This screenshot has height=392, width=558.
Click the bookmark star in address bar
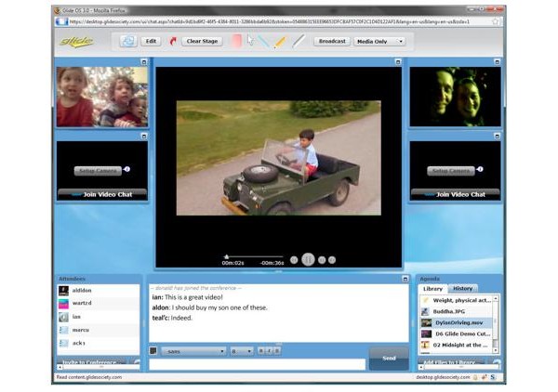[x=496, y=21]
